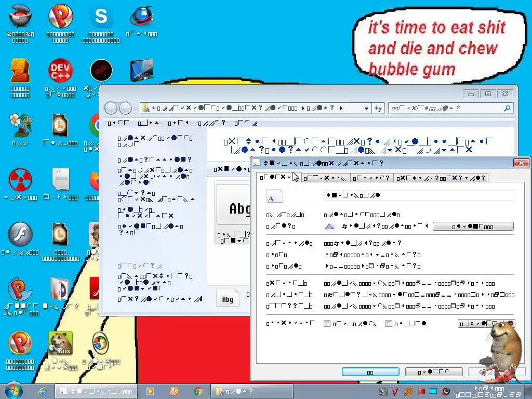Click the Explorer refresh arrows button
Screen dimensions: 532x399
[x=378, y=109]
